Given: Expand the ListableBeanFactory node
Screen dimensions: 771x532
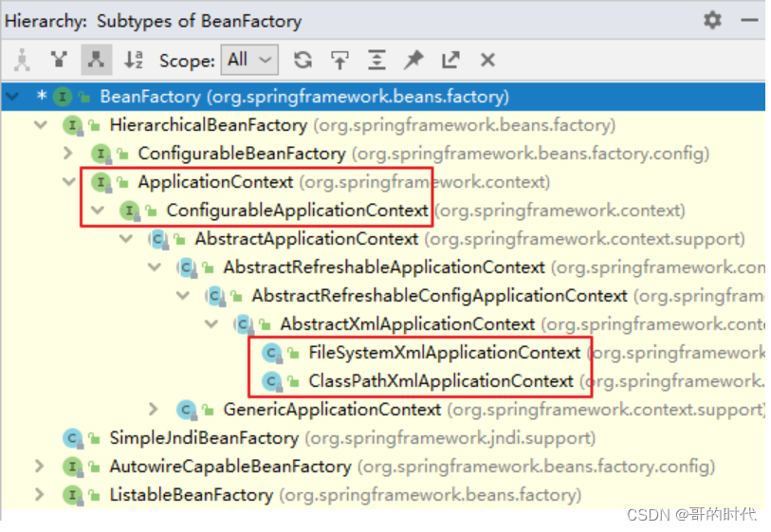Looking at the screenshot, I should coord(40,494).
